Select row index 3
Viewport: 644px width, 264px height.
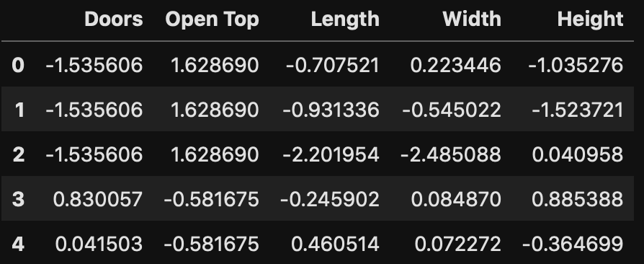tap(19, 199)
